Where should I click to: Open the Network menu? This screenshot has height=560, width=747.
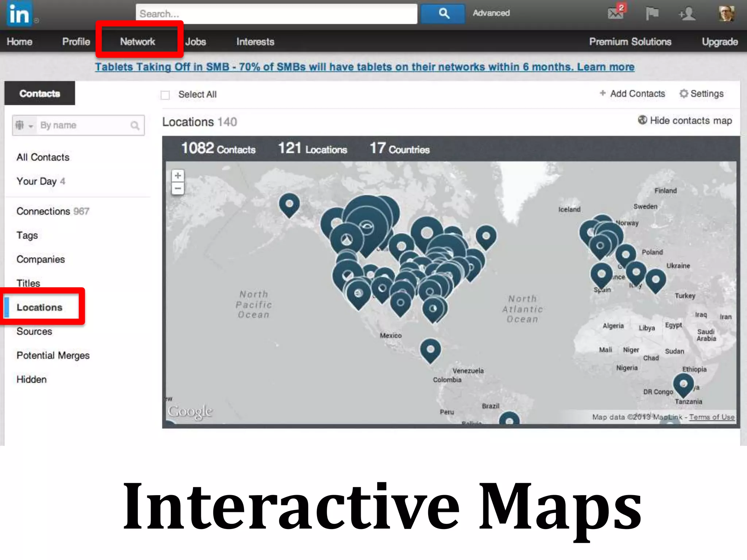(x=138, y=42)
